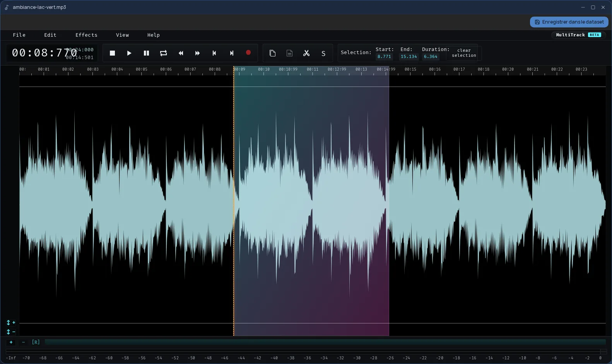Toggle the MultiTrack BETA mode
The image size is (612, 364).
578,35
